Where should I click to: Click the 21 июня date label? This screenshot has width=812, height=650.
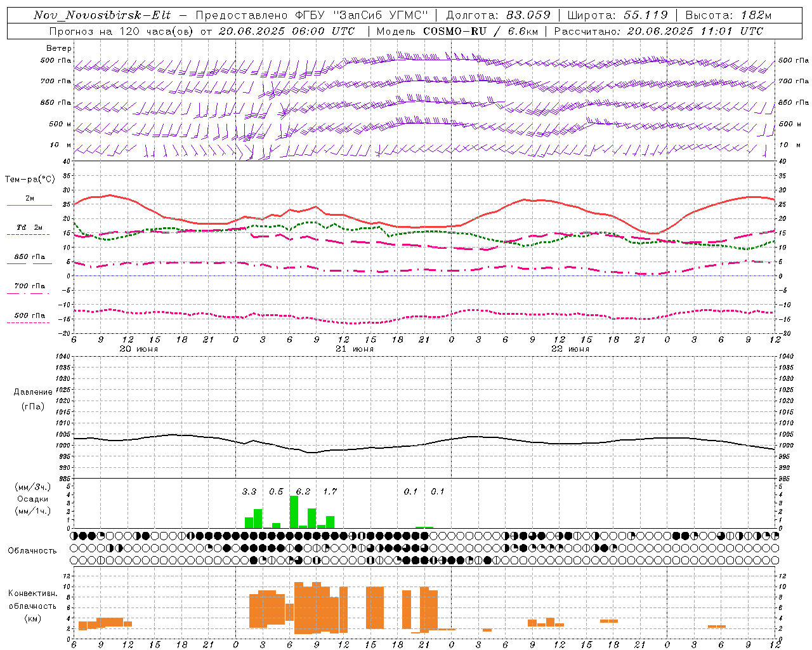coord(355,349)
